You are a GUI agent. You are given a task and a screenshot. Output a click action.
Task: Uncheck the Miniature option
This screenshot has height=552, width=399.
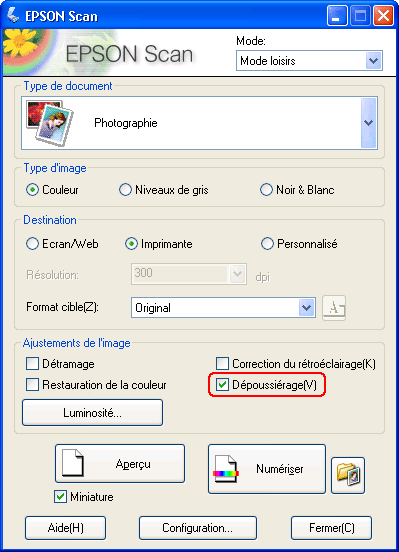click(x=61, y=497)
